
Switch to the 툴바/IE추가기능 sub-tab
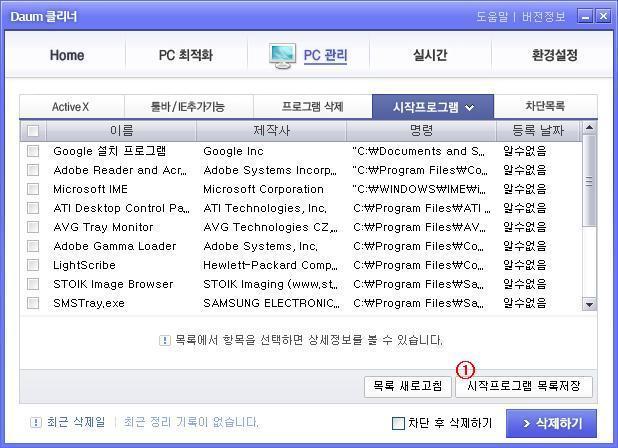pos(188,106)
